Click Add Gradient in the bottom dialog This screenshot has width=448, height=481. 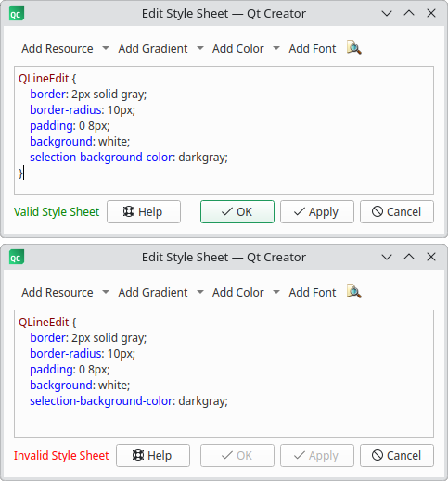tap(153, 293)
